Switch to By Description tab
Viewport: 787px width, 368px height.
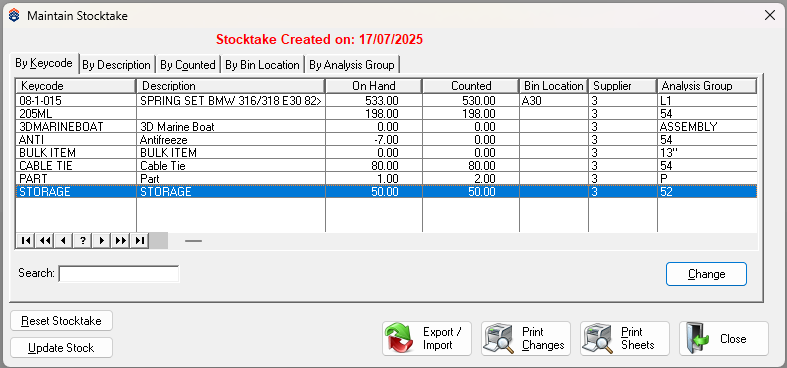pyautogui.click(x=116, y=65)
